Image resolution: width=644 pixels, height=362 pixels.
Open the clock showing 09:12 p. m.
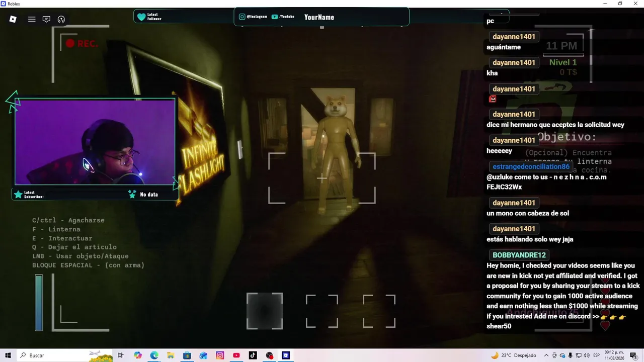(x=613, y=355)
